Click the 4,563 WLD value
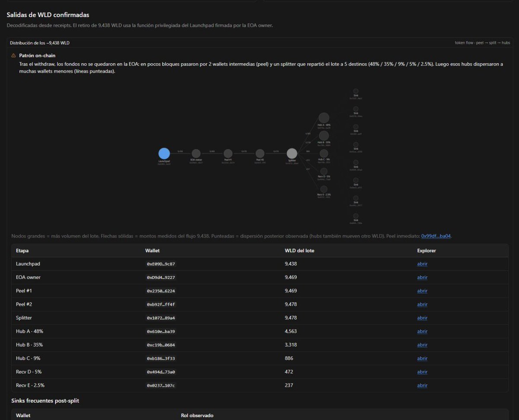519x420 pixels. (x=291, y=331)
